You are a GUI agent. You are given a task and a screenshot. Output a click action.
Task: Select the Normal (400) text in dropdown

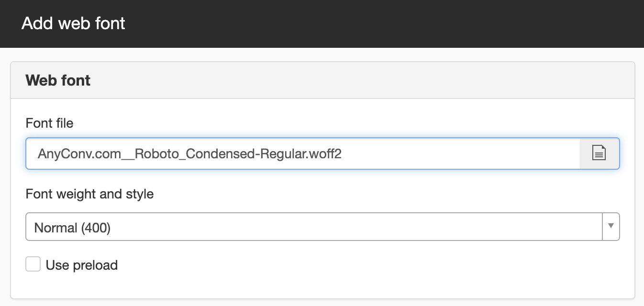click(72, 228)
